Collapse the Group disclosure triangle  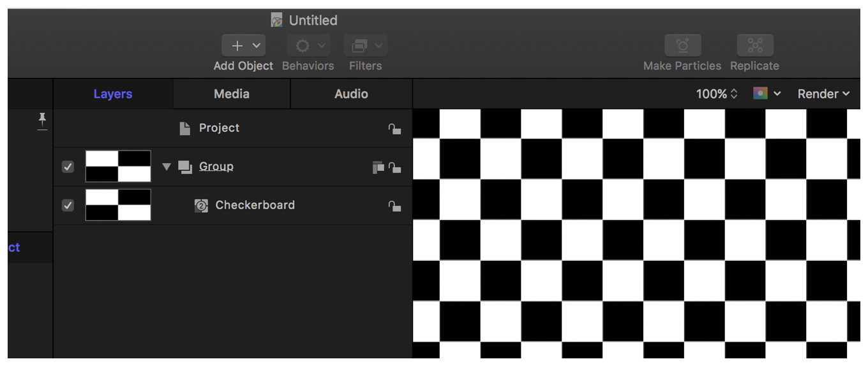[166, 167]
